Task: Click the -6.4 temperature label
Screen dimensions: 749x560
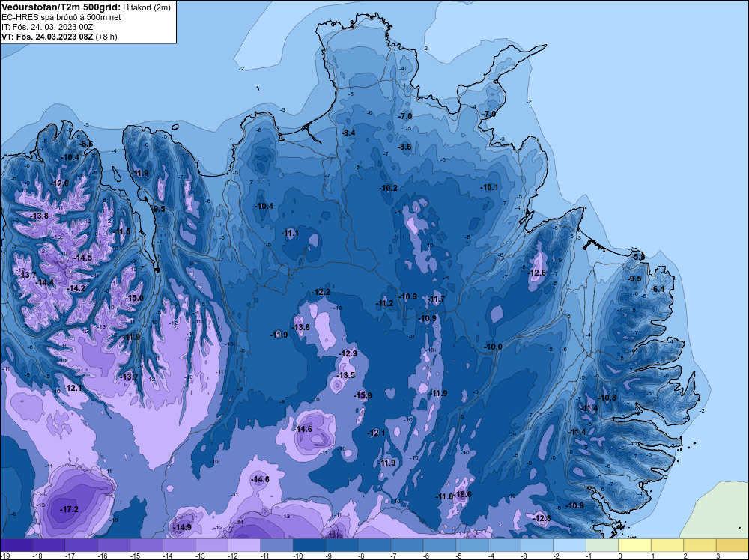Action: (x=658, y=289)
